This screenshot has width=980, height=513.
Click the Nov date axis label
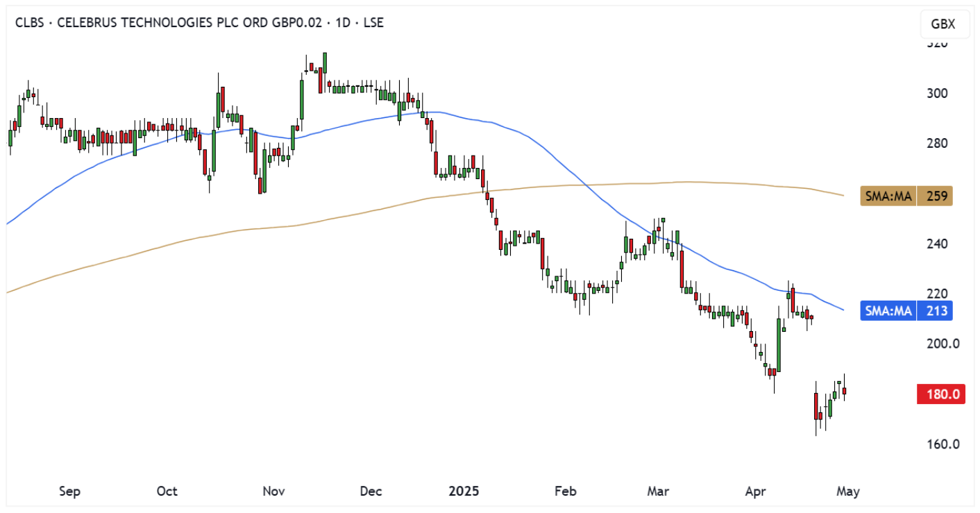click(x=274, y=491)
